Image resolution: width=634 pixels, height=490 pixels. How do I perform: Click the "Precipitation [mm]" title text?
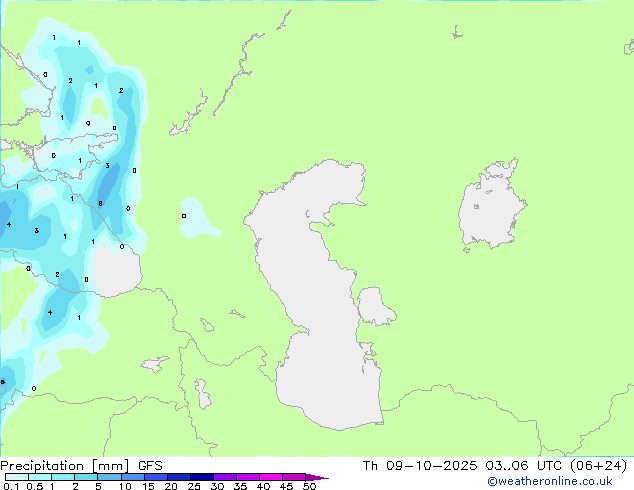click(x=65, y=466)
